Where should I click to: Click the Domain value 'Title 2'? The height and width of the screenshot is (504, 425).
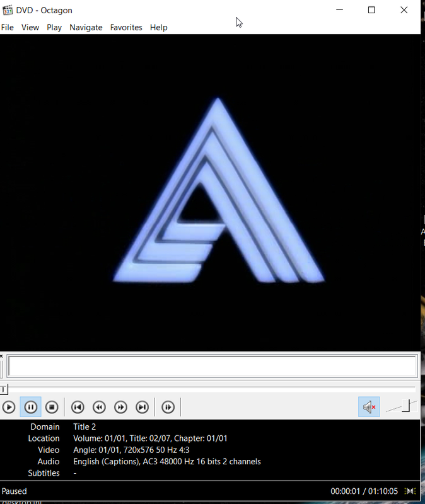[84, 427]
